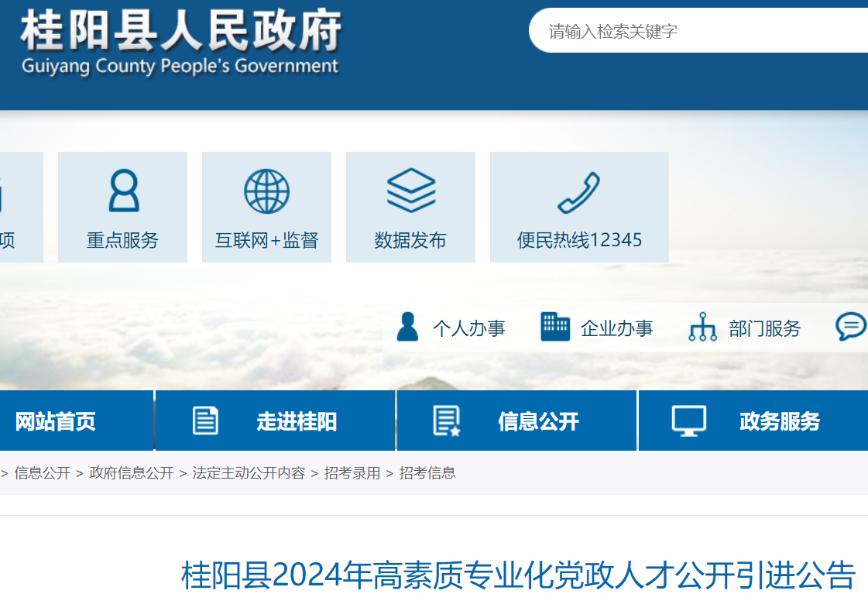Click the 重点服务 person icon
Image resolution: width=868 pixels, height=611 pixels.
tap(124, 191)
